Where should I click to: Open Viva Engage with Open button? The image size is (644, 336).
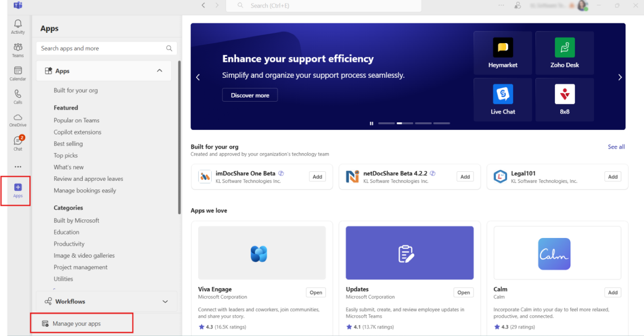point(316,292)
